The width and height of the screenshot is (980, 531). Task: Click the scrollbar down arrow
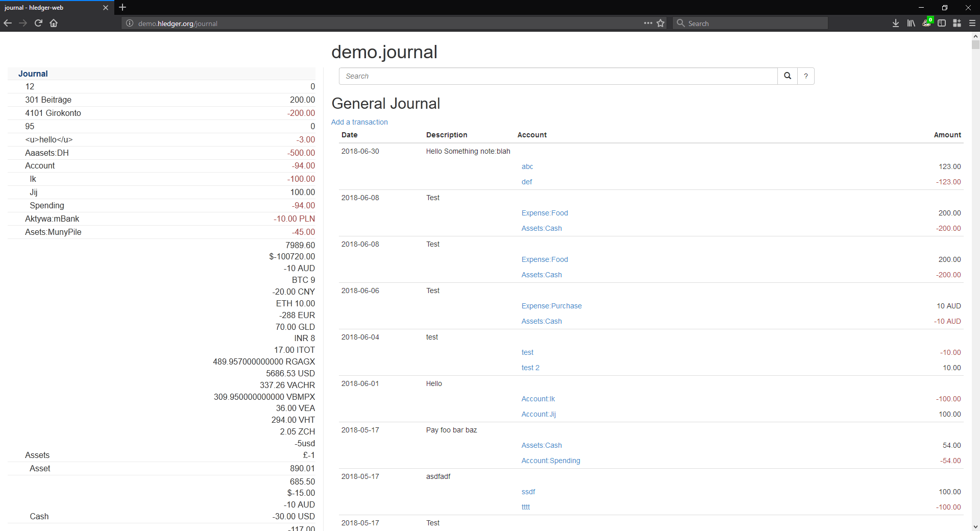pyautogui.click(x=975, y=526)
